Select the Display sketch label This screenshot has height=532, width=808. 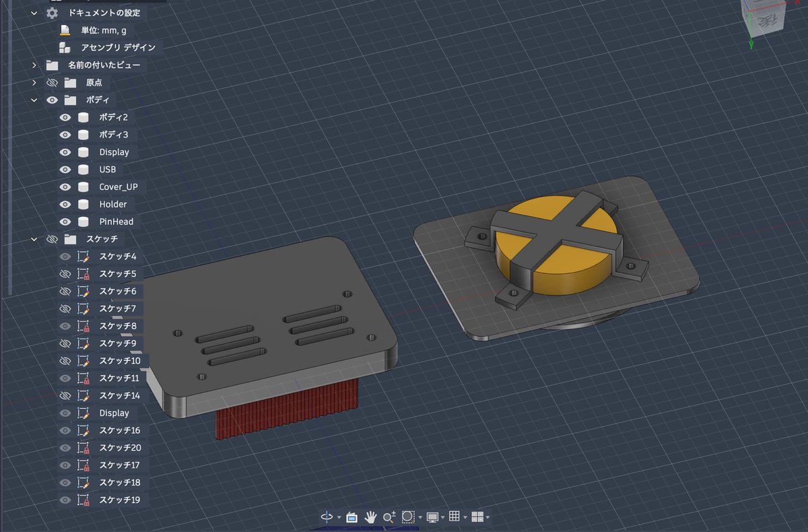114,413
